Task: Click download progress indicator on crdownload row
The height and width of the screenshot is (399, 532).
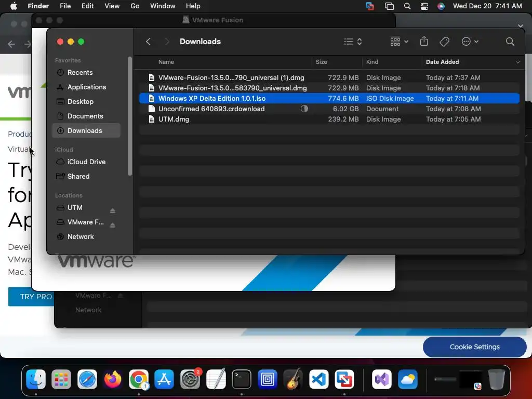Action: 304,109
